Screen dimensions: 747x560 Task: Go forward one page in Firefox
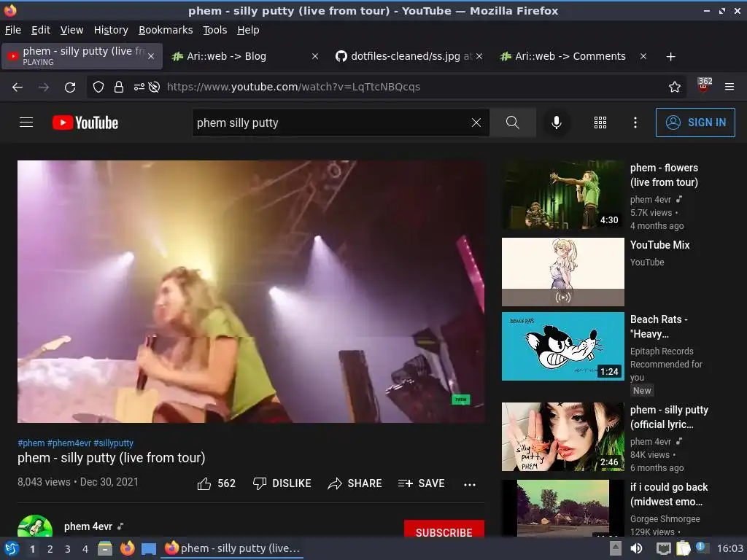pyautogui.click(x=44, y=87)
